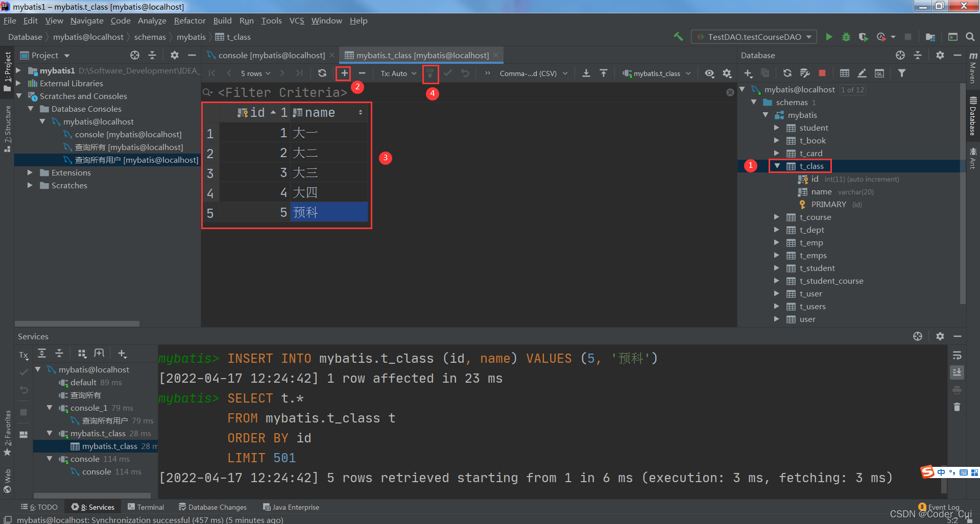Toggle the eye view options icon

pyautogui.click(x=709, y=73)
